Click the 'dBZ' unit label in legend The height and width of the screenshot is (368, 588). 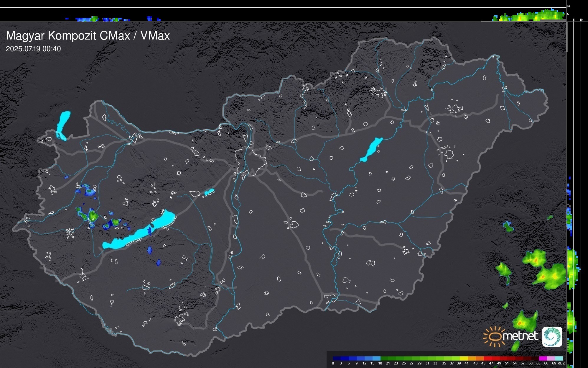(561, 363)
